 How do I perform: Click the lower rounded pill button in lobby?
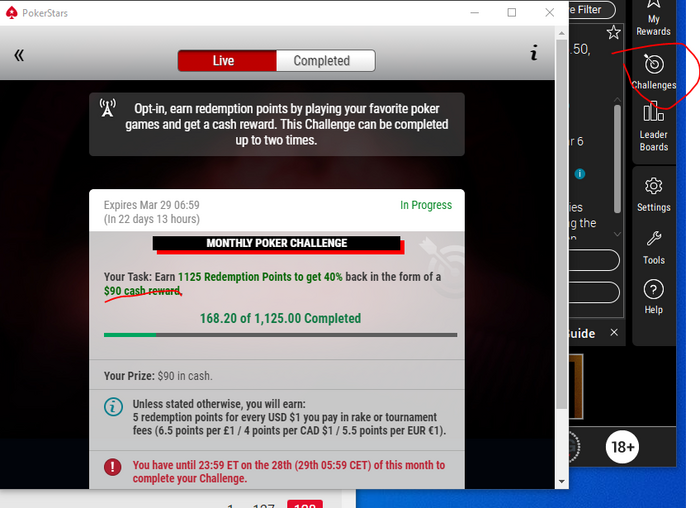click(x=594, y=293)
